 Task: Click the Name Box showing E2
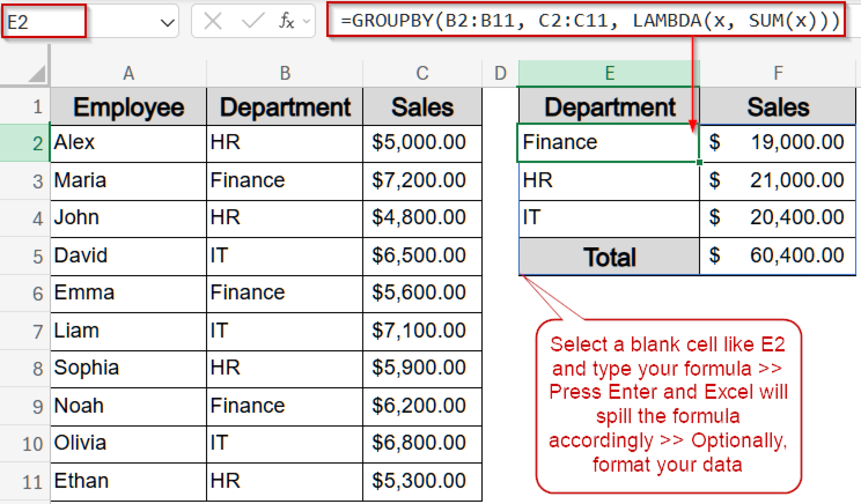(x=42, y=22)
